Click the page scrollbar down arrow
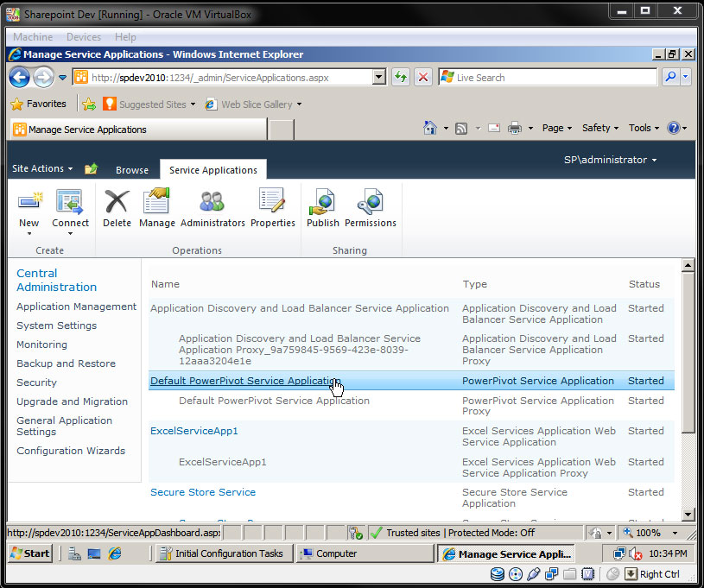This screenshot has width=704, height=588. tap(688, 515)
